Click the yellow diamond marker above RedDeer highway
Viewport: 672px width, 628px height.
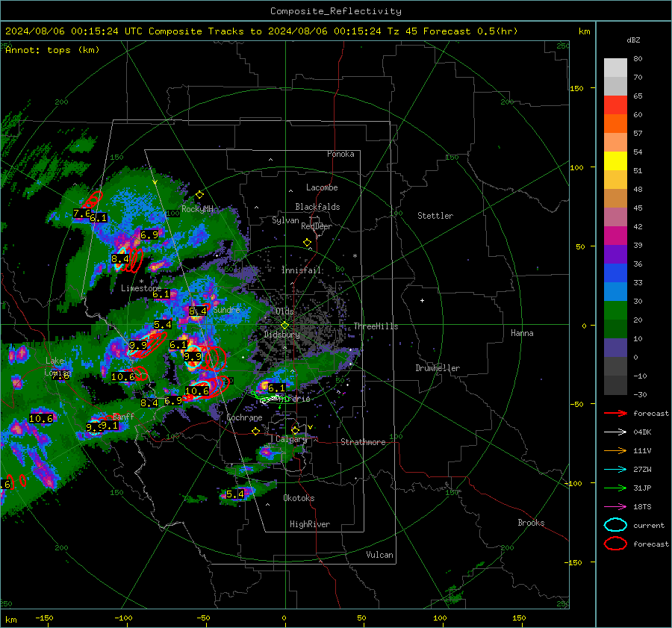tap(308, 243)
